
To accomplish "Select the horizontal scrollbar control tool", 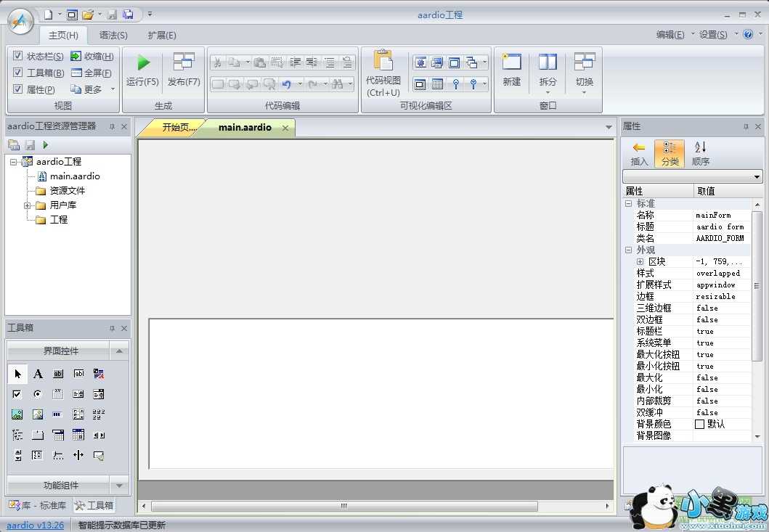I will click(x=99, y=435).
